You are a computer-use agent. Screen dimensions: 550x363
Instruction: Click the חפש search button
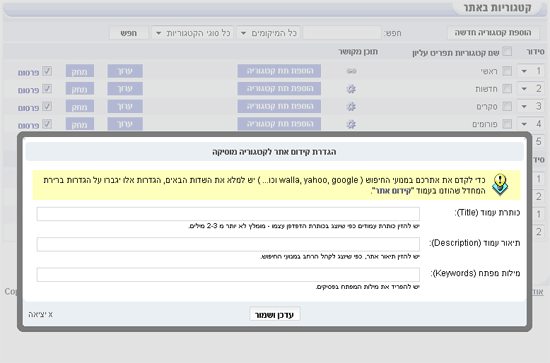pyautogui.click(x=129, y=33)
